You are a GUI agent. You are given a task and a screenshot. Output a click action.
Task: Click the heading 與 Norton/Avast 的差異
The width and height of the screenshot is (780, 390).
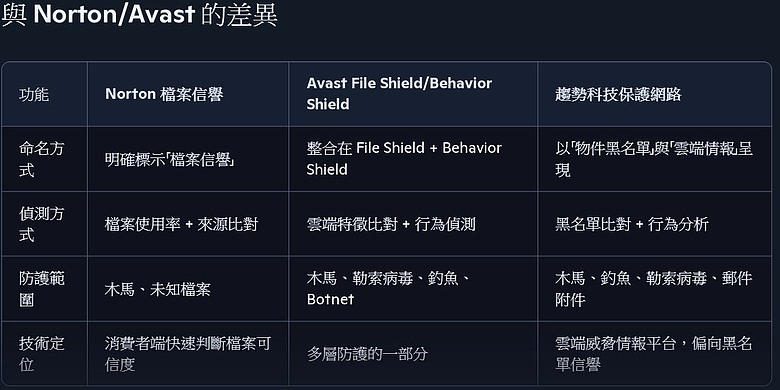tap(139, 15)
